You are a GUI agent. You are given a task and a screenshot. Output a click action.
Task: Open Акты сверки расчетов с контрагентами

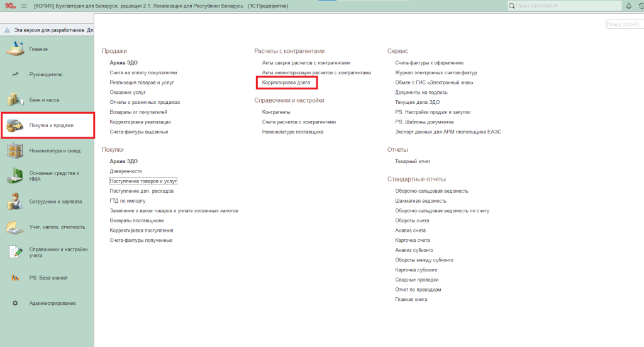[x=306, y=63]
